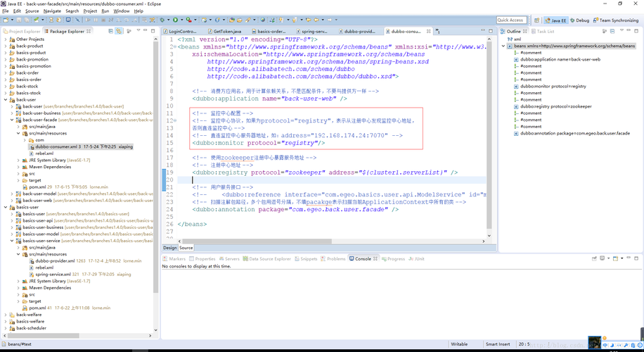Viewport: 644px width, 352px height.
Task: Open the Run button dropdown arrow
Action: point(181,20)
